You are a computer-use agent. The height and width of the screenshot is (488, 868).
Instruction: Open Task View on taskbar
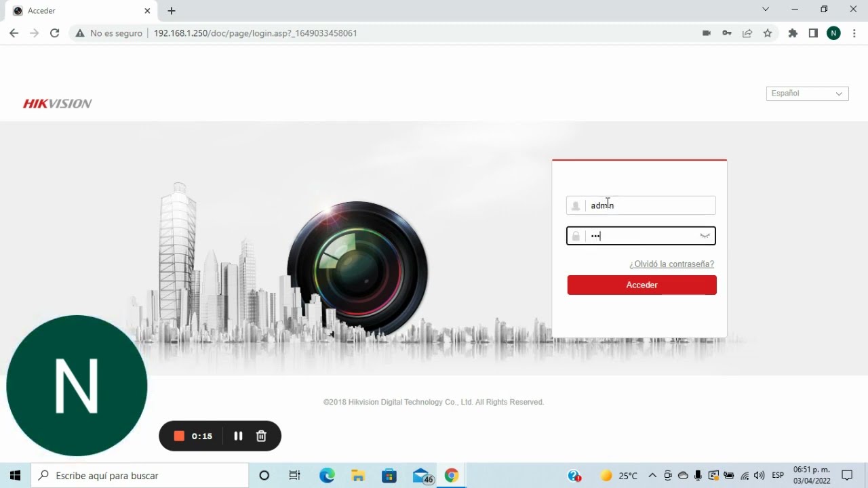(294, 476)
